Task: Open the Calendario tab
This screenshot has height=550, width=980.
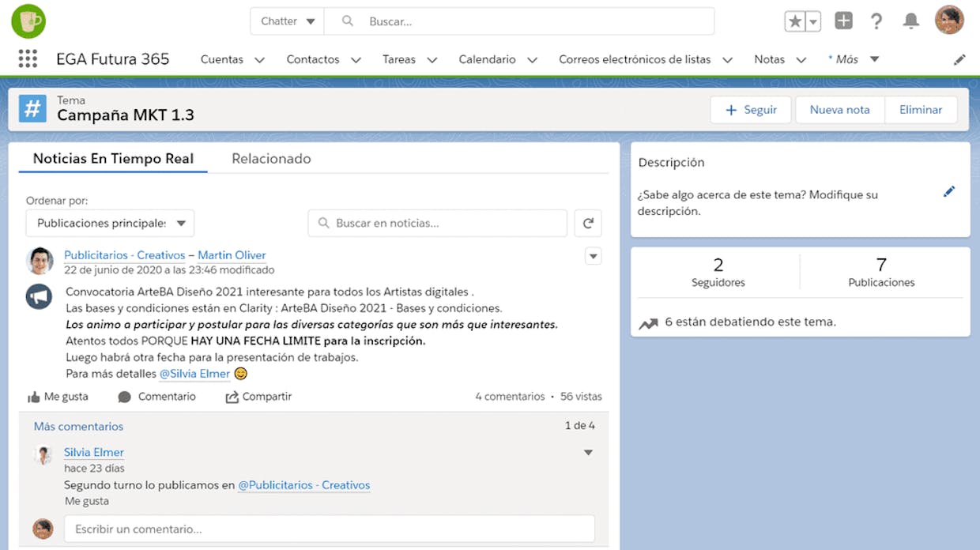Action: 488,59
